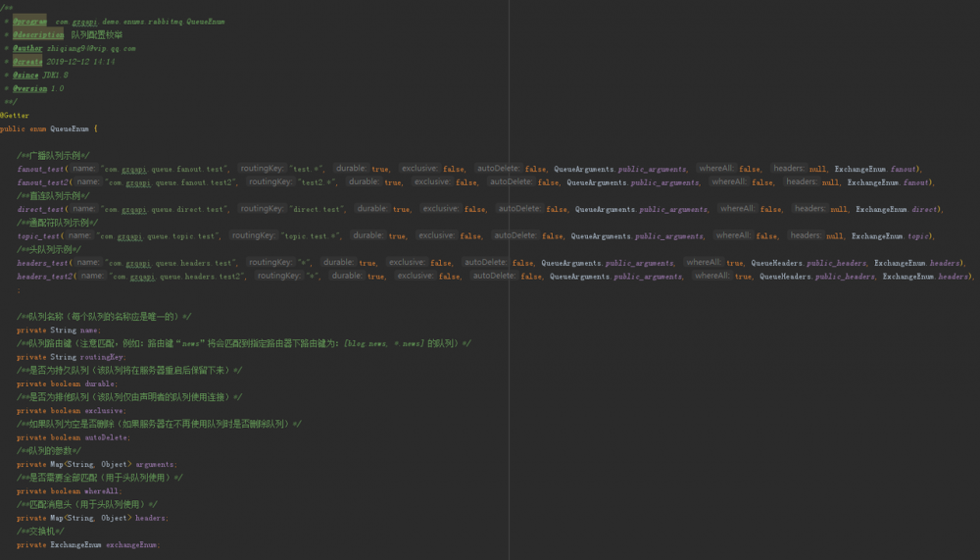Click the author email zhiqiang94@vip.qq.com
This screenshot has height=560, width=980.
point(91,48)
